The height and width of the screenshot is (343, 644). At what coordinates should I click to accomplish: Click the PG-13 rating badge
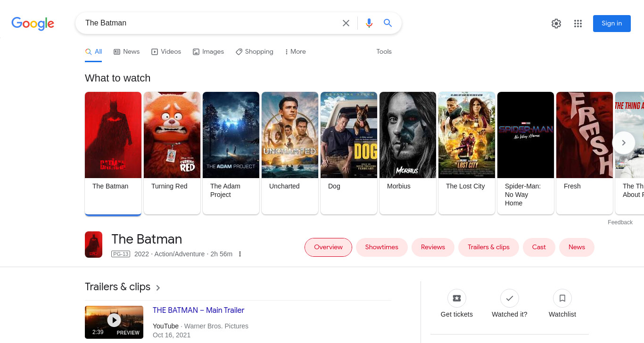121,254
